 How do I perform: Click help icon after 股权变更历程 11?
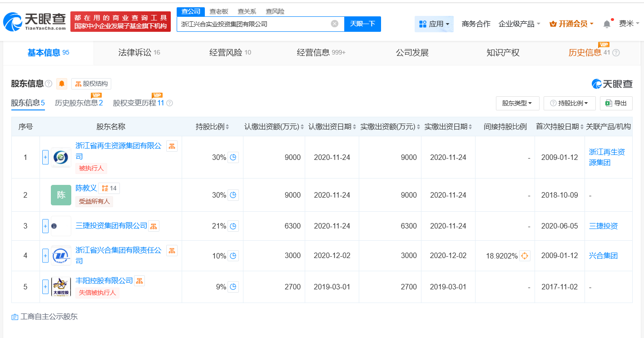[x=169, y=103]
